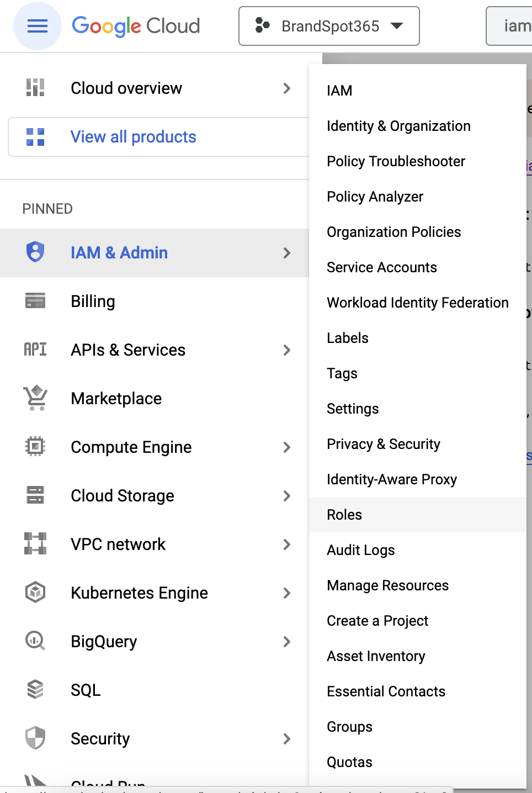Select the highlighted Roles item
Screen dimensions: 532x793
click(417, 515)
